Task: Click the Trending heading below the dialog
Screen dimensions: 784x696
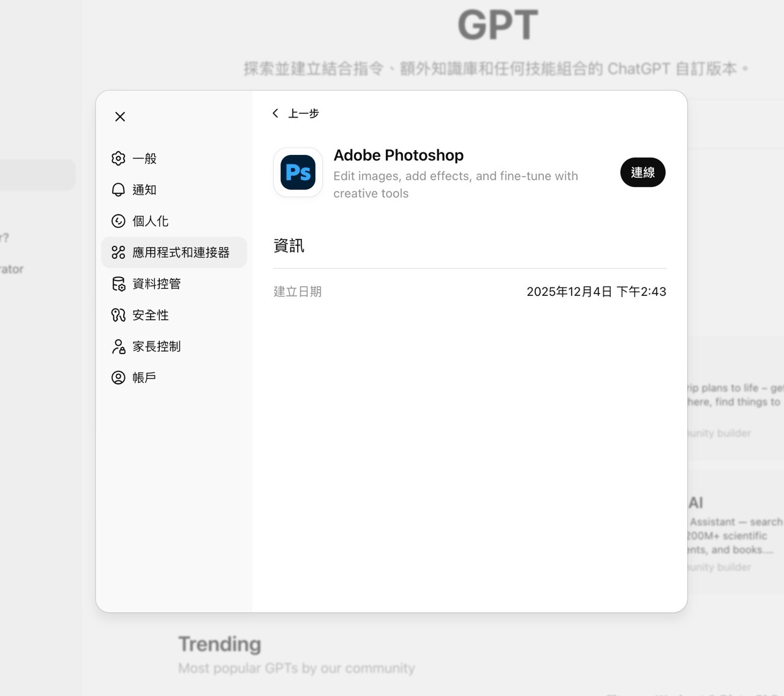Action: (219, 644)
